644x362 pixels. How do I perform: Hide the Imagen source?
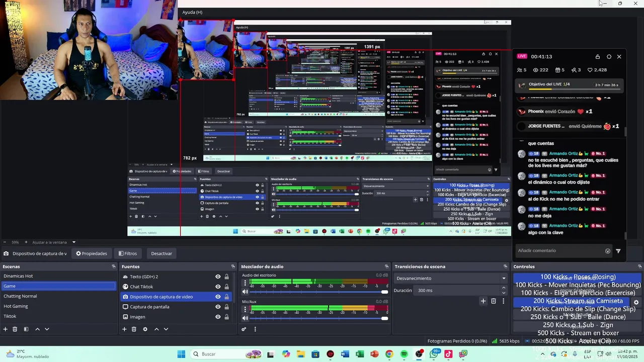coord(218,317)
